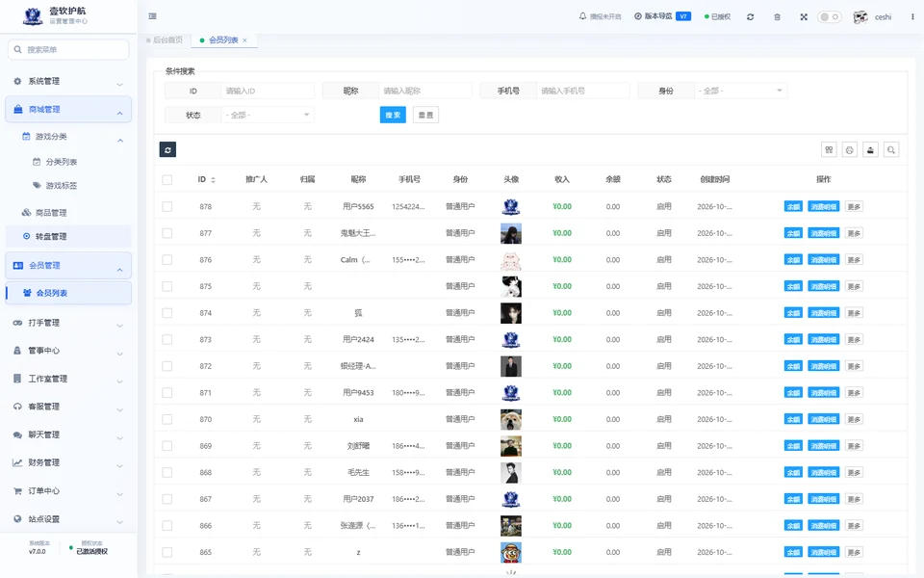Open 分类列表 page
Screen dimensions: 924x578
click(x=62, y=162)
